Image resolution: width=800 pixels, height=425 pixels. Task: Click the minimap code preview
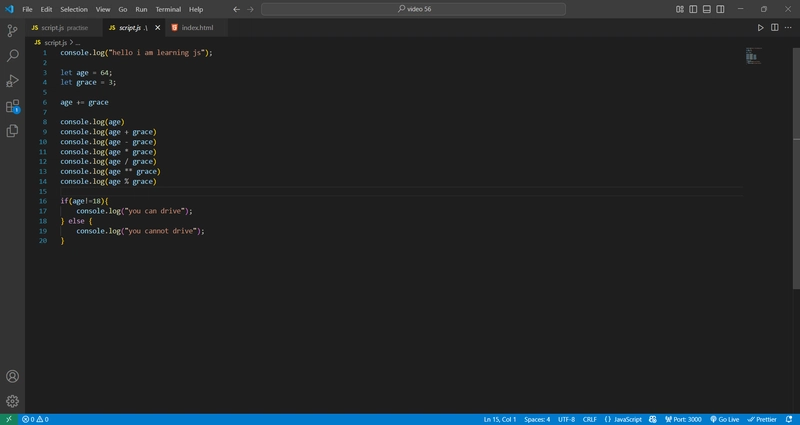pos(754,56)
